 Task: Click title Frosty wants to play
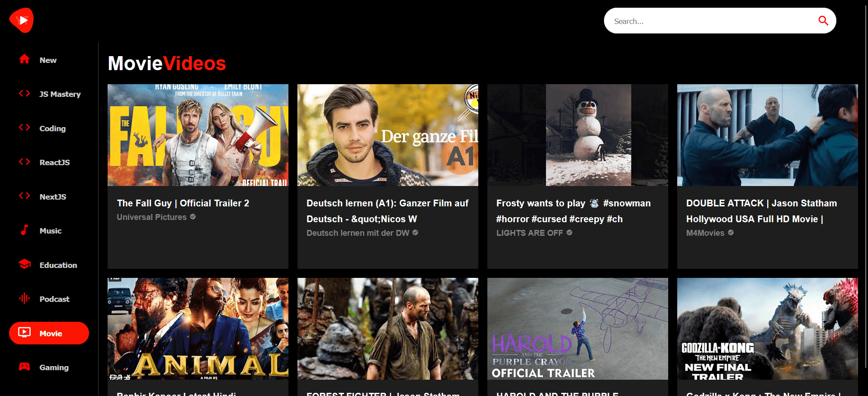(x=573, y=211)
